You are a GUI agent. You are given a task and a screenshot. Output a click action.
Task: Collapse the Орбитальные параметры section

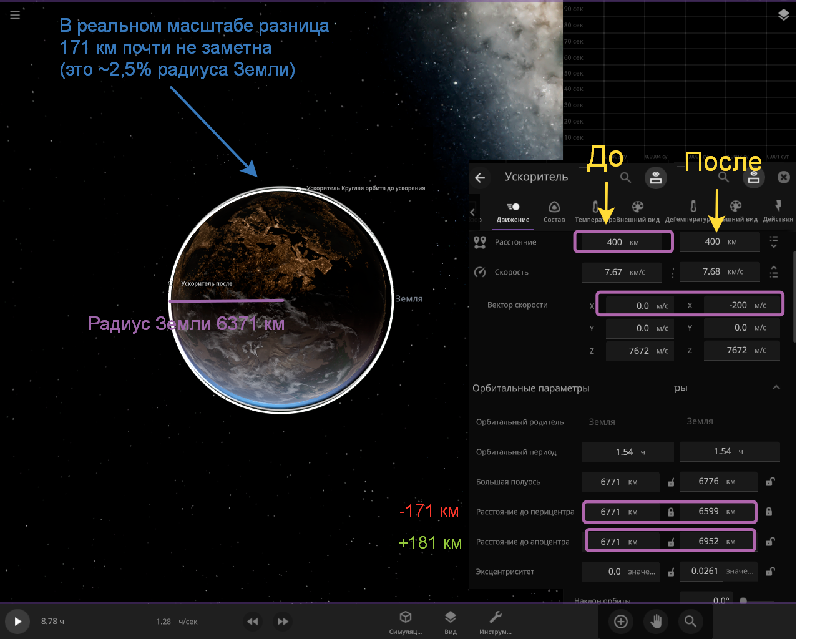(776, 388)
